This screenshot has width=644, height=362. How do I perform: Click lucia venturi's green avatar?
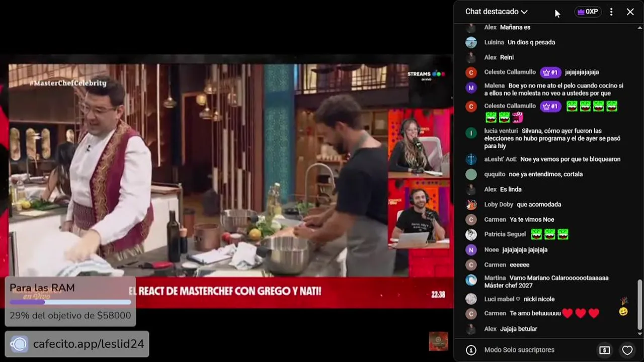tap(471, 133)
